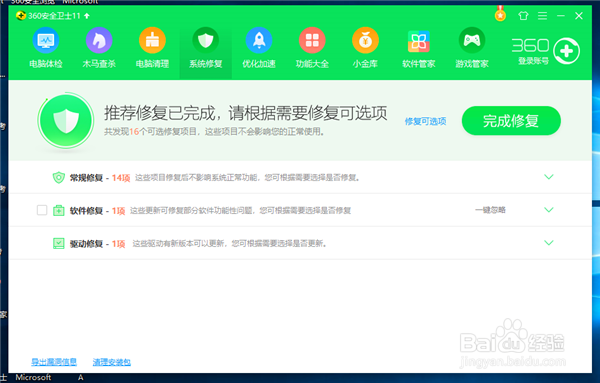Click 一键忽略 in 软件修复 row
The width and height of the screenshot is (600, 383).
tap(490, 210)
